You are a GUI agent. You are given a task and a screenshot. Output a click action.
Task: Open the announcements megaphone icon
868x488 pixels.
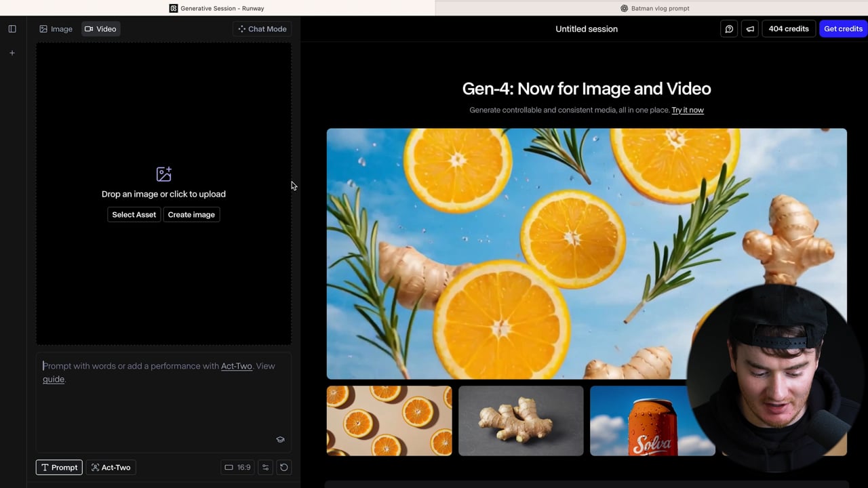pyautogui.click(x=750, y=29)
